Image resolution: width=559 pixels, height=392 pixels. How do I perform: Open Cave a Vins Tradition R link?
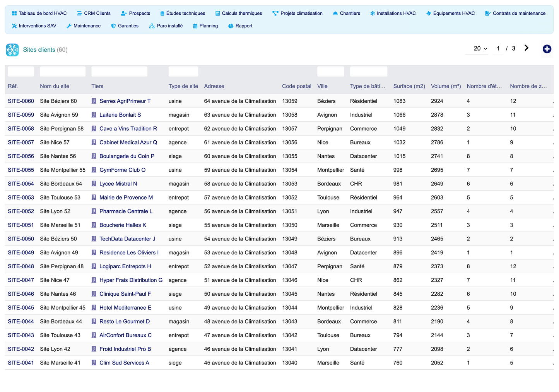tap(128, 129)
